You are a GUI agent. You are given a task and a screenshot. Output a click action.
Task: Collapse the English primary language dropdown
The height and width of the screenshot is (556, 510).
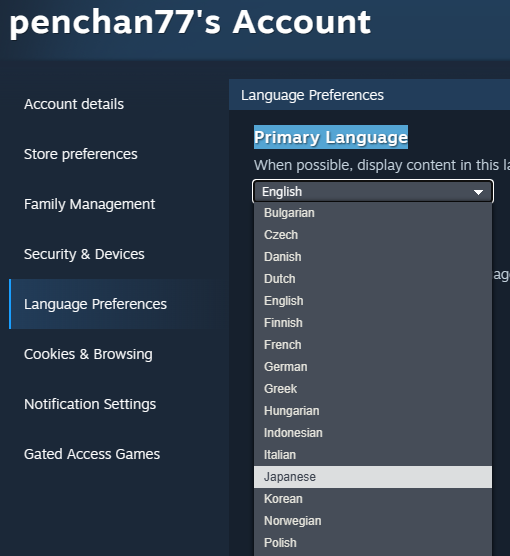coord(373,191)
